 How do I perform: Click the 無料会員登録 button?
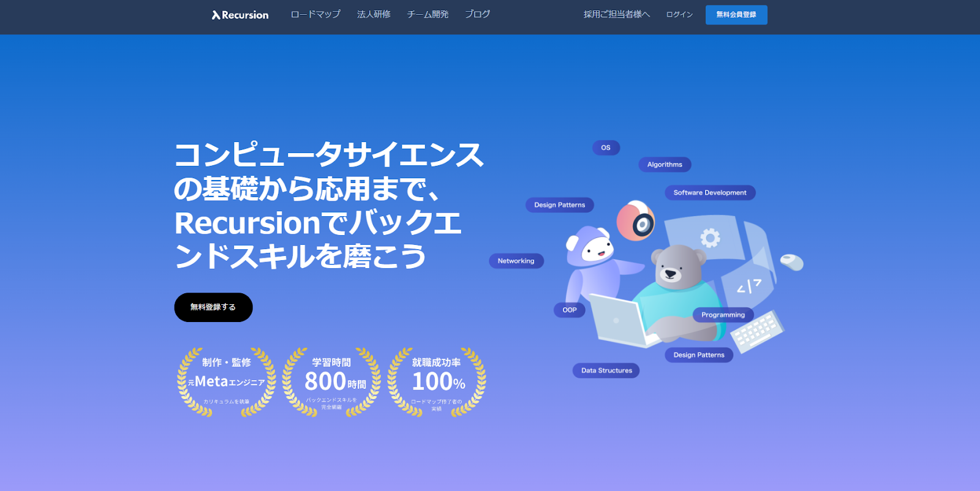pos(736,15)
